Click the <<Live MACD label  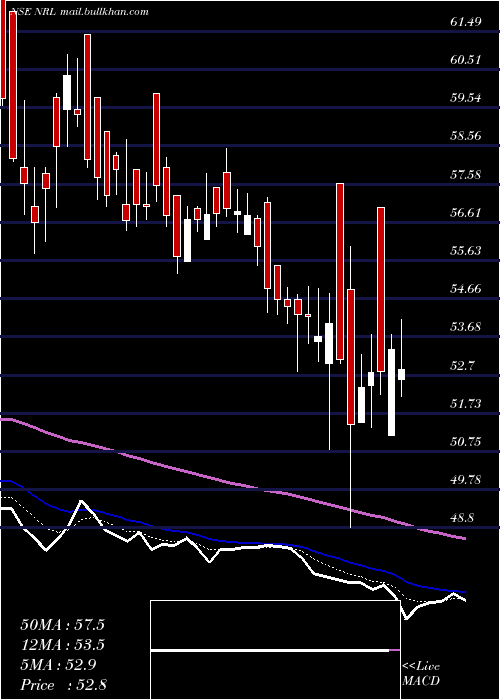pyautogui.click(x=421, y=674)
